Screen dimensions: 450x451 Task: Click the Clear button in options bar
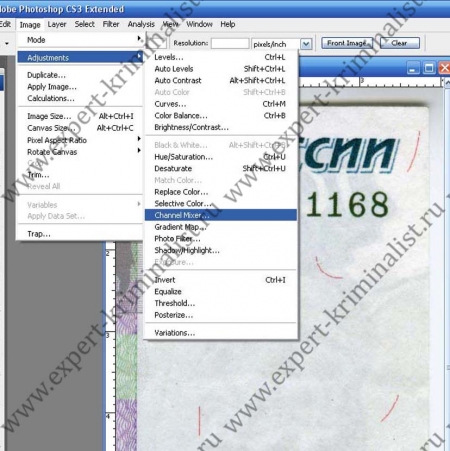[x=400, y=43]
